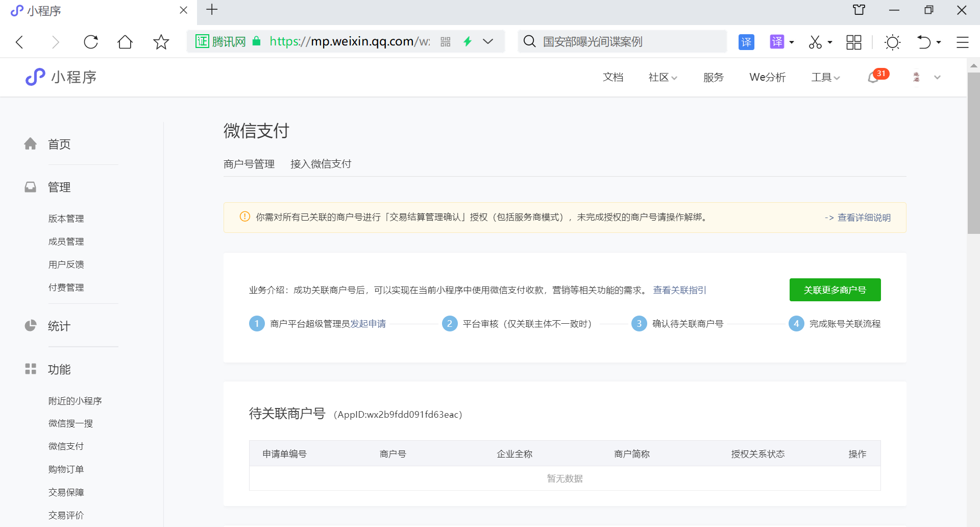Screen dimensions: 980x527
Task: Open 成员管理 in the sidebar
Action: 66,242
